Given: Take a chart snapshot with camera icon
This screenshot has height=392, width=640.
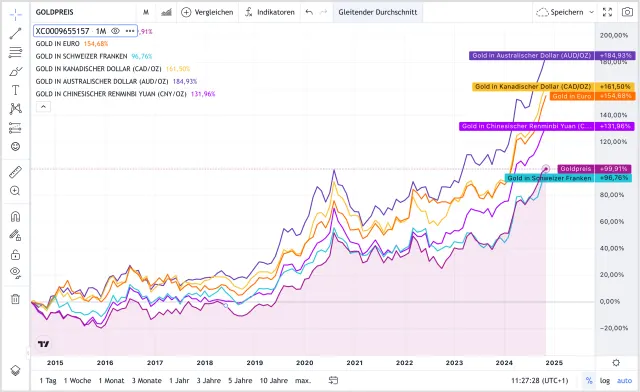Looking at the screenshot, I should (627, 12).
